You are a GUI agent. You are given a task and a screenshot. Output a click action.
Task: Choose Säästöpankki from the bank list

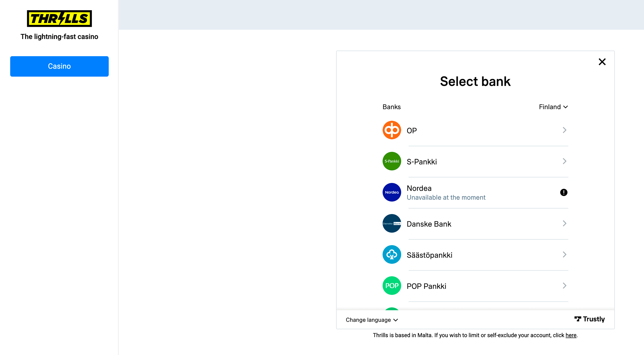[429, 255]
